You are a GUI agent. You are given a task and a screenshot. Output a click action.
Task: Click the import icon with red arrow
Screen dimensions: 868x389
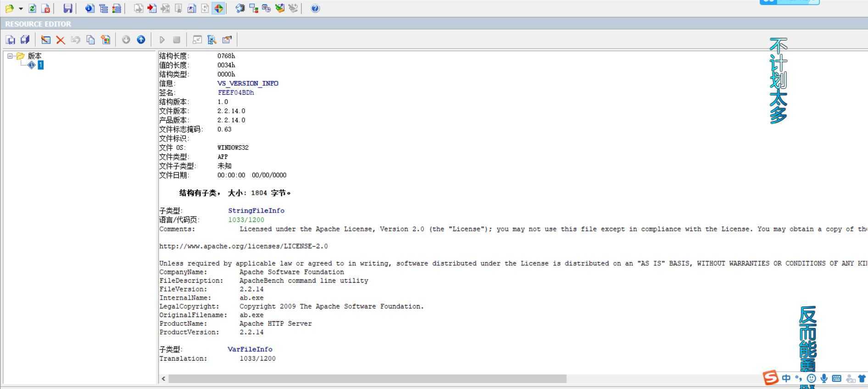[152, 8]
